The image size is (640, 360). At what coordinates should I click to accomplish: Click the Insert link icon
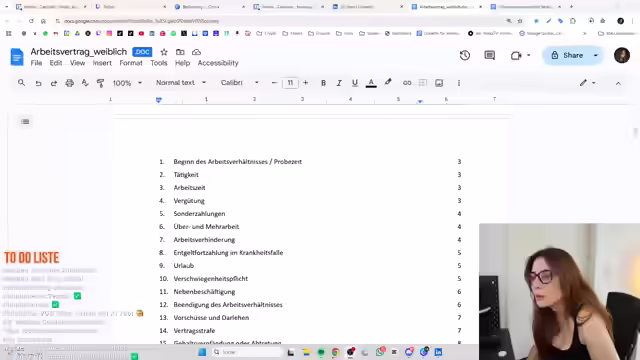407,83
